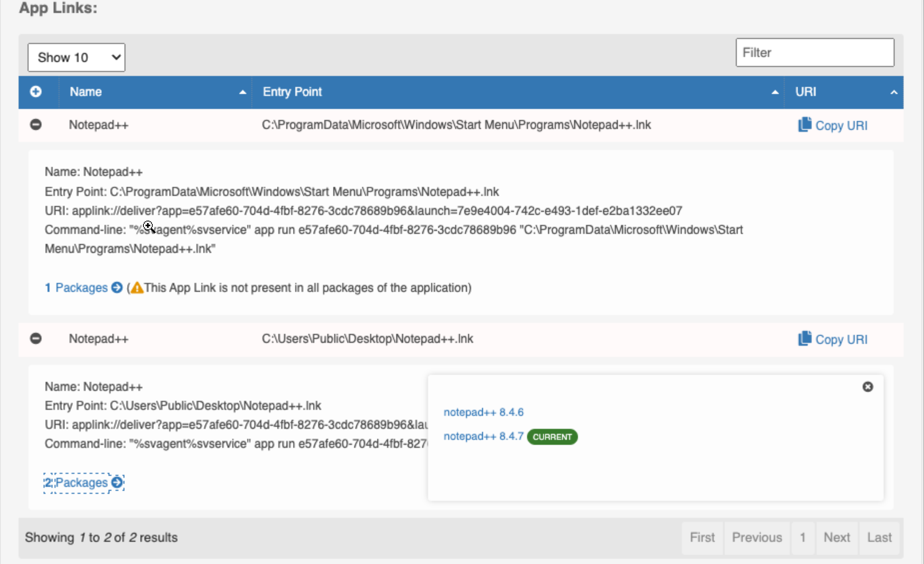Go to the Previous page
The width and height of the screenshot is (924, 564).
(x=757, y=537)
